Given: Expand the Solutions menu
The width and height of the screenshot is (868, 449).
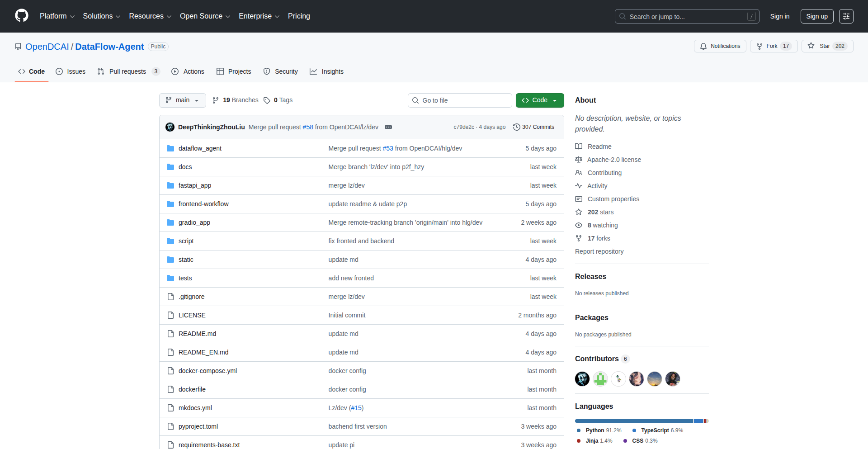Looking at the screenshot, I should tap(102, 16).
